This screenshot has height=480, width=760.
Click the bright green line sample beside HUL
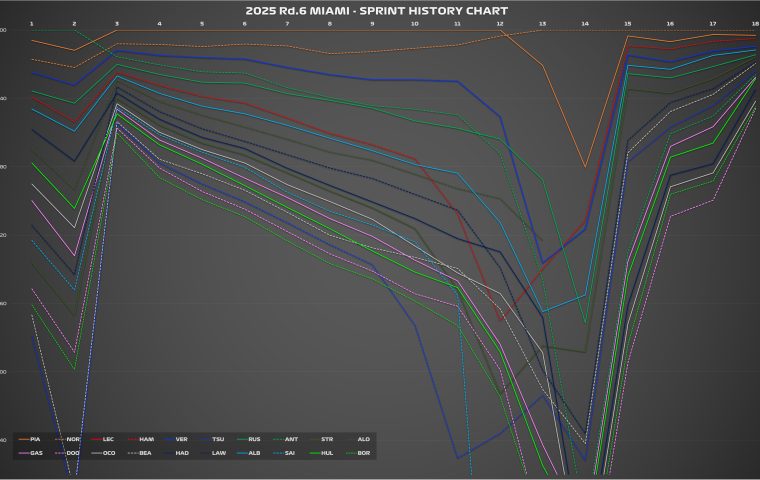point(315,453)
